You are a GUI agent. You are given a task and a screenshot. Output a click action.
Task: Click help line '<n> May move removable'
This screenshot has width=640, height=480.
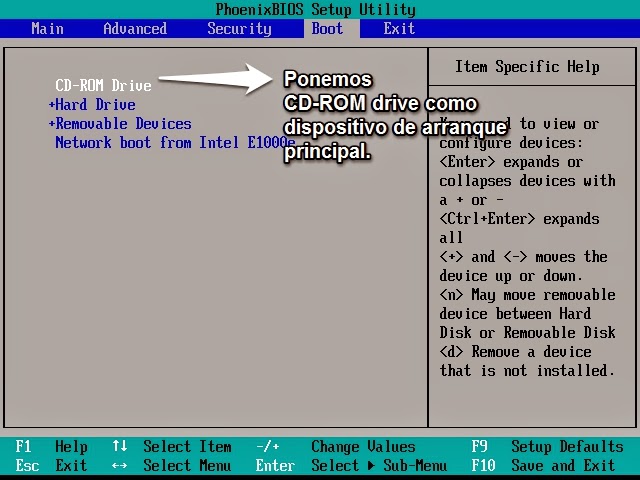pos(527,295)
